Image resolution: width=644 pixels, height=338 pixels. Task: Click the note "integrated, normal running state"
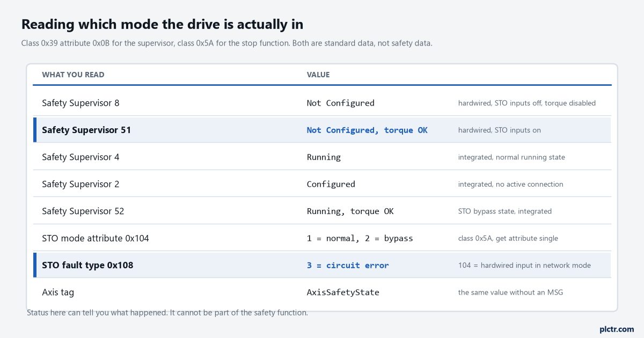click(511, 157)
